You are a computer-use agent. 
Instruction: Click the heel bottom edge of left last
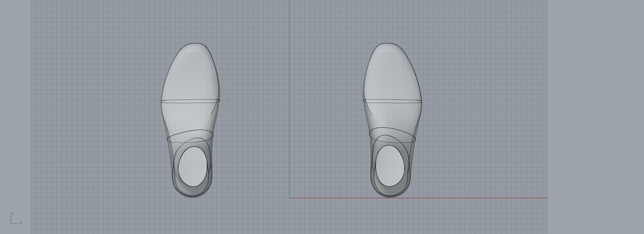coord(192,197)
